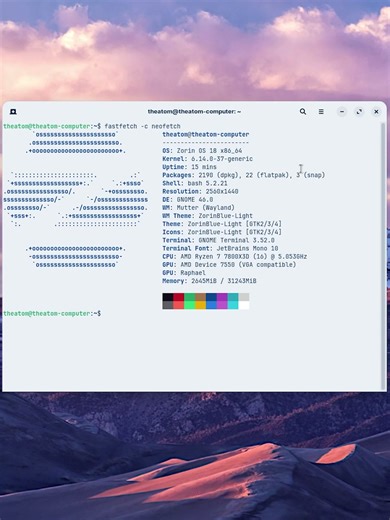The image size is (390, 520).
Task: Click the dark green color block
Action: (x=189, y=297)
